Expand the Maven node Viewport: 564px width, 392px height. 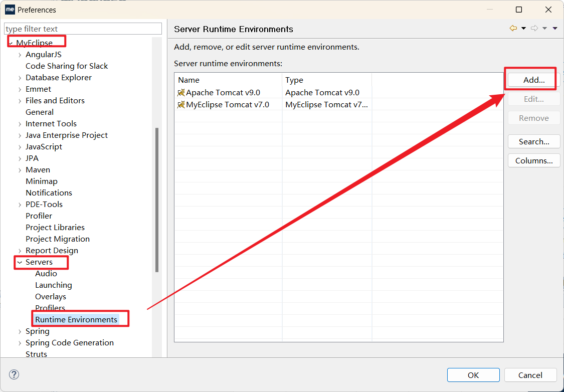click(20, 170)
